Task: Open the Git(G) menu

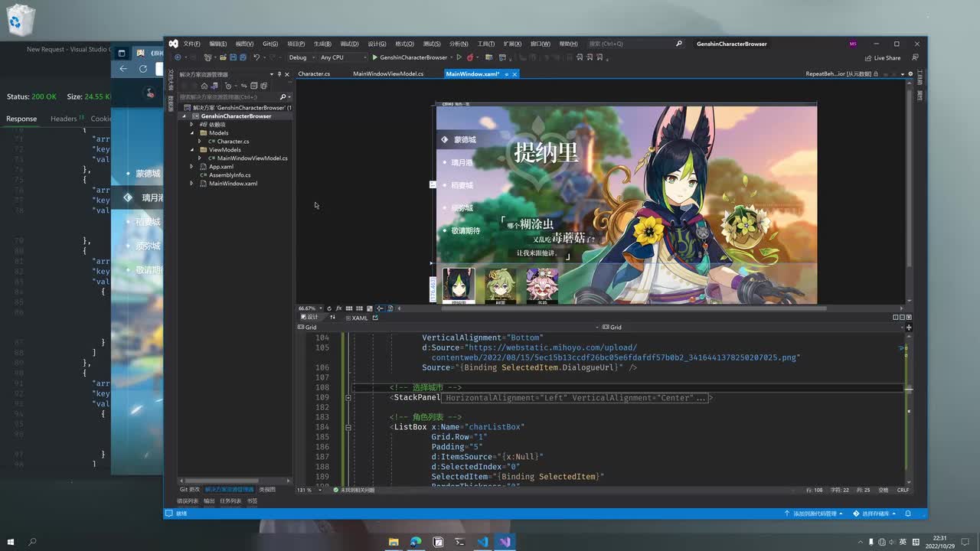Action: [x=270, y=44]
